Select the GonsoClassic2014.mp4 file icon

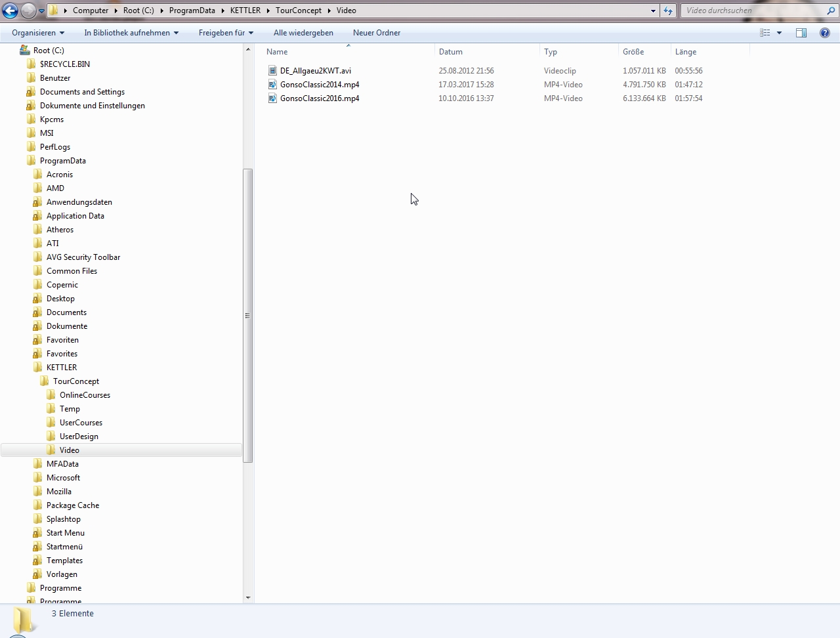point(272,85)
